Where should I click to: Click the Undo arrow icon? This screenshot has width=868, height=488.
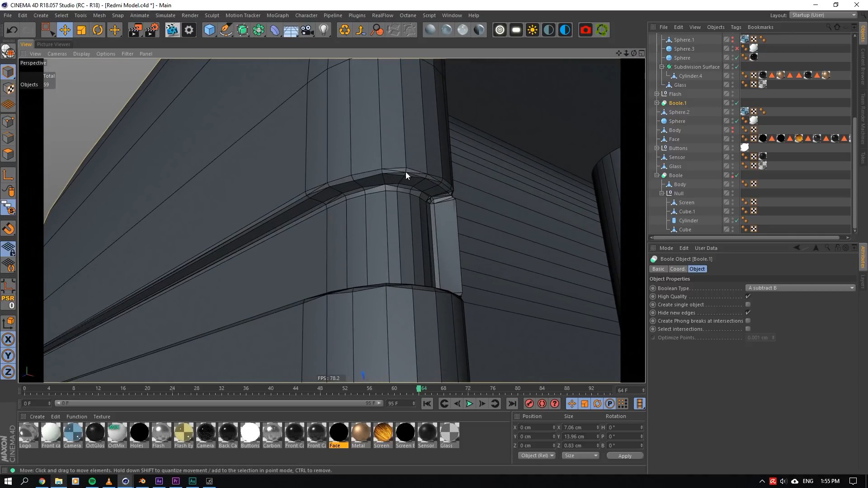(12, 30)
